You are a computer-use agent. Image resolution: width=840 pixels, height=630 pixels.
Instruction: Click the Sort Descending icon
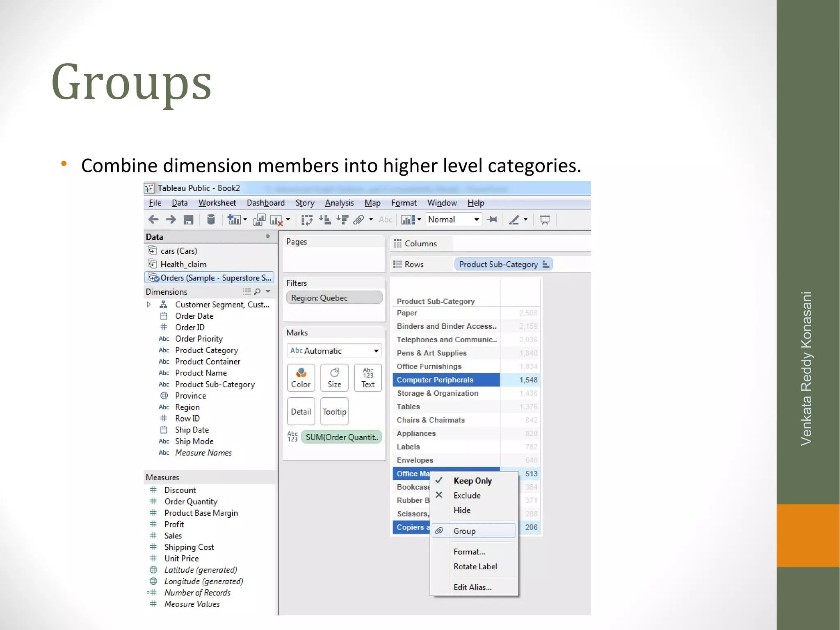tap(342, 220)
